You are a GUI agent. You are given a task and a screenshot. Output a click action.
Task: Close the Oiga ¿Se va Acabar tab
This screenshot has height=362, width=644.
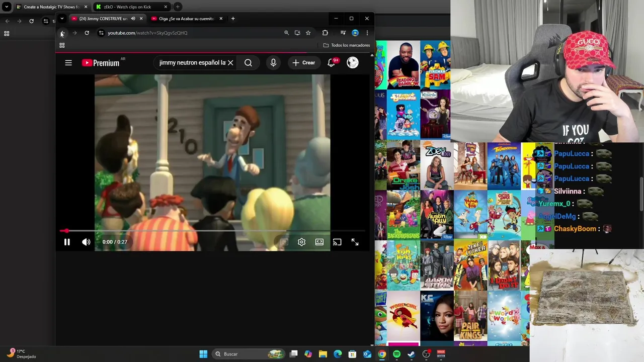pyautogui.click(x=221, y=19)
